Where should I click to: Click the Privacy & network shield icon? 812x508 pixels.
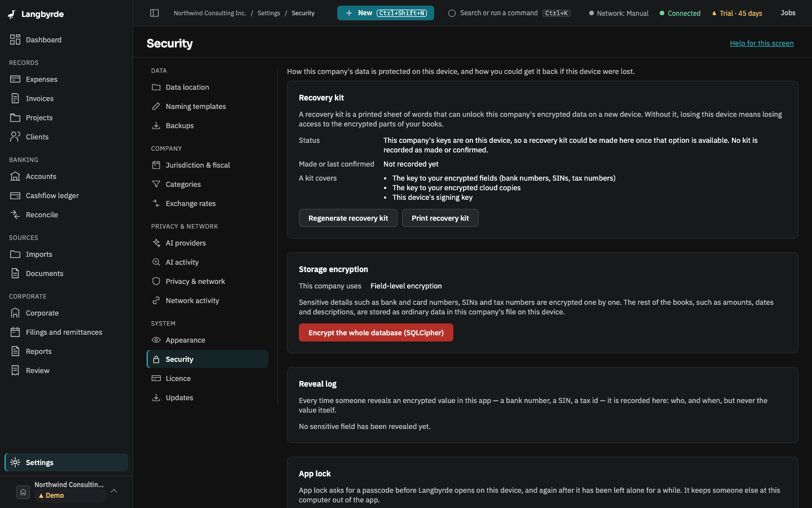tap(156, 281)
